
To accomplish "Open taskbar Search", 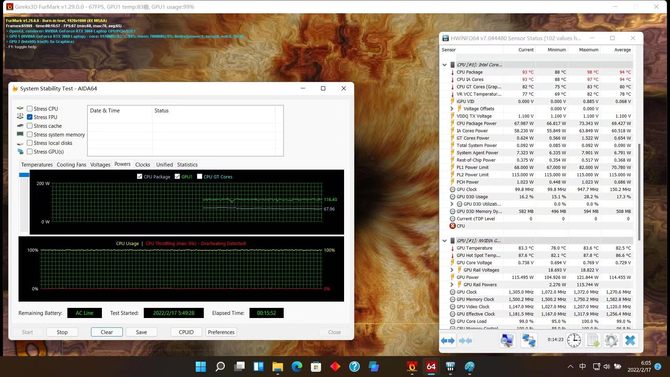I will 220,366.
